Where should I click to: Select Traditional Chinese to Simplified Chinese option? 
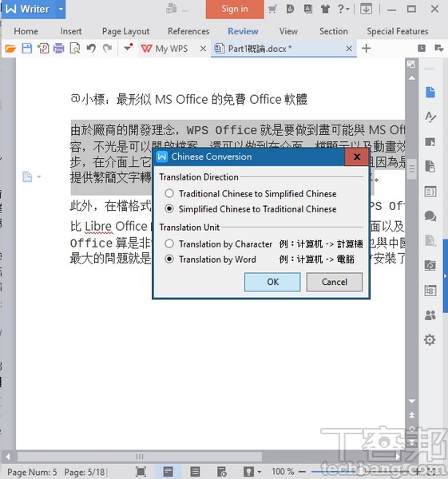[x=251, y=194]
